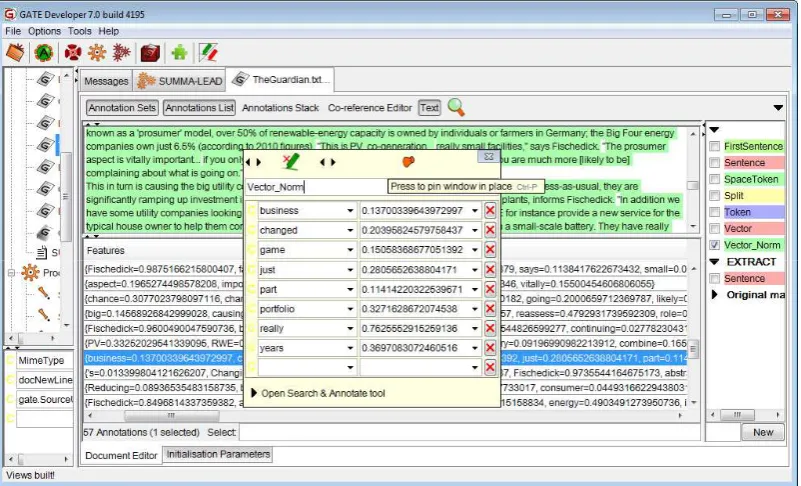Open the 'years' feature name dropdown
This screenshot has width=801, height=486.
coord(350,348)
